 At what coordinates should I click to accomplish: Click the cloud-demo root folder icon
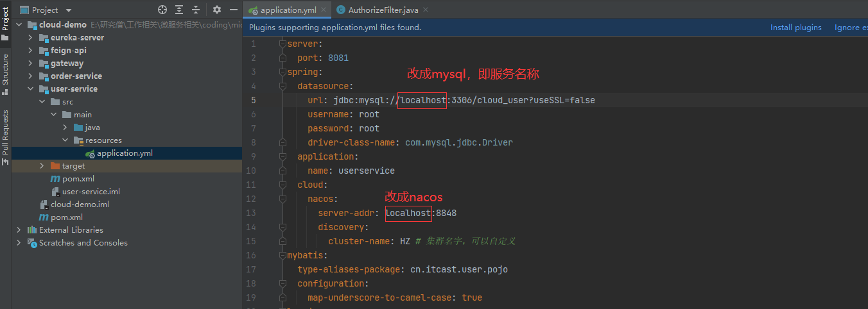pos(32,25)
